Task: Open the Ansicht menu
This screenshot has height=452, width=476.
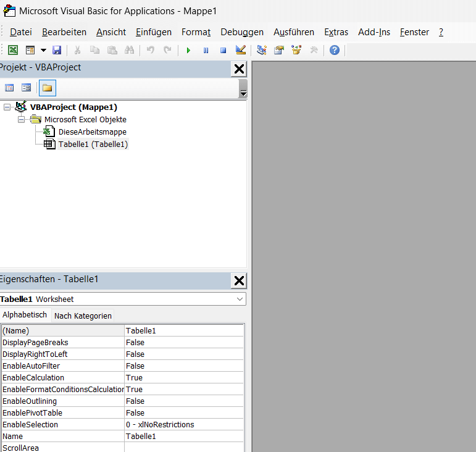Action: [x=111, y=32]
